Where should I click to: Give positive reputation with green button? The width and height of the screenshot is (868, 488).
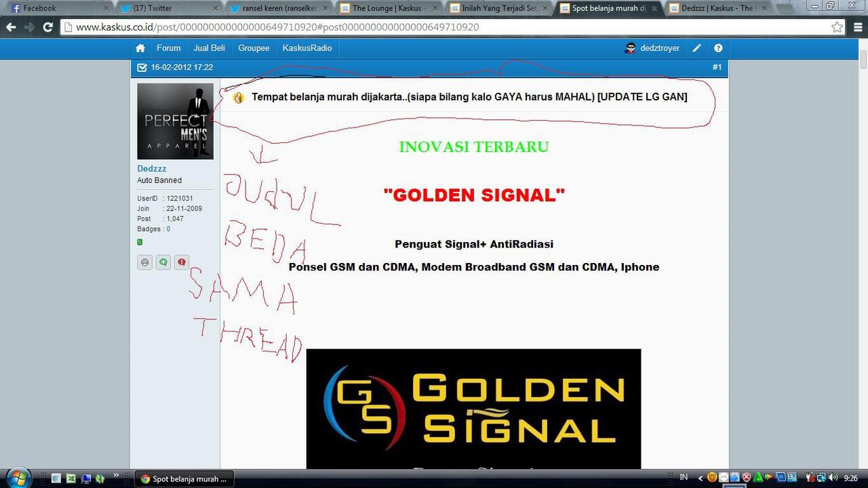(x=163, y=262)
